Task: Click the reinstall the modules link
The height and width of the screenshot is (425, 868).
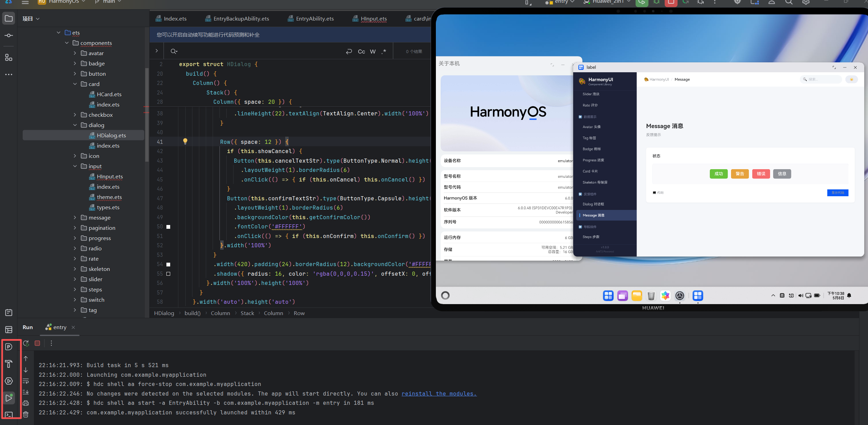Action: point(439,394)
